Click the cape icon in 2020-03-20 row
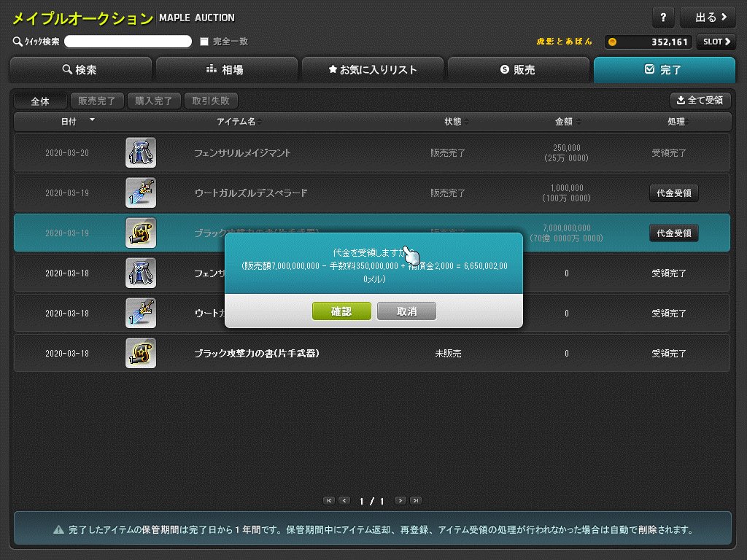Viewport: 747px width, 560px height. tap(141, 152)
